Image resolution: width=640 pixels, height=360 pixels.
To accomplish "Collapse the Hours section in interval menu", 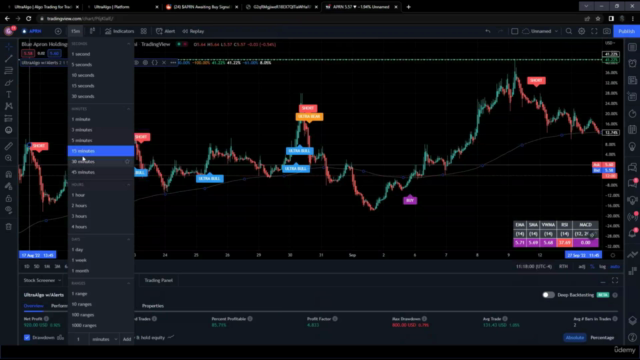I will pyautogui.click(x=129, y=185).
